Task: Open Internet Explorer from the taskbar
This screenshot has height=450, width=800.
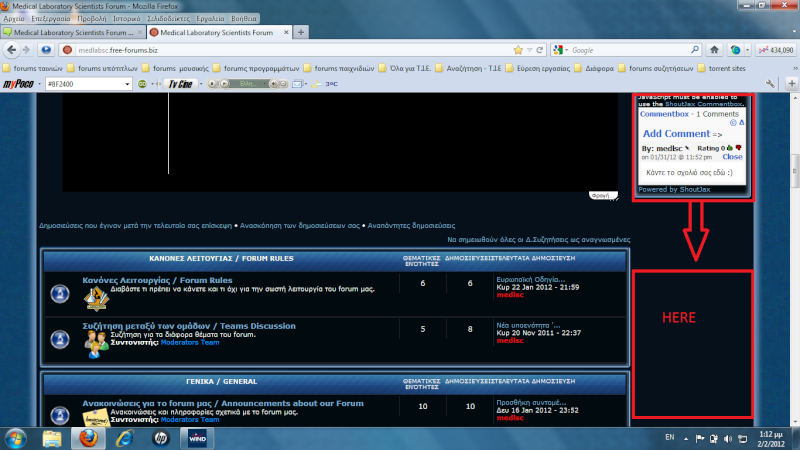Action: [124, 439]
